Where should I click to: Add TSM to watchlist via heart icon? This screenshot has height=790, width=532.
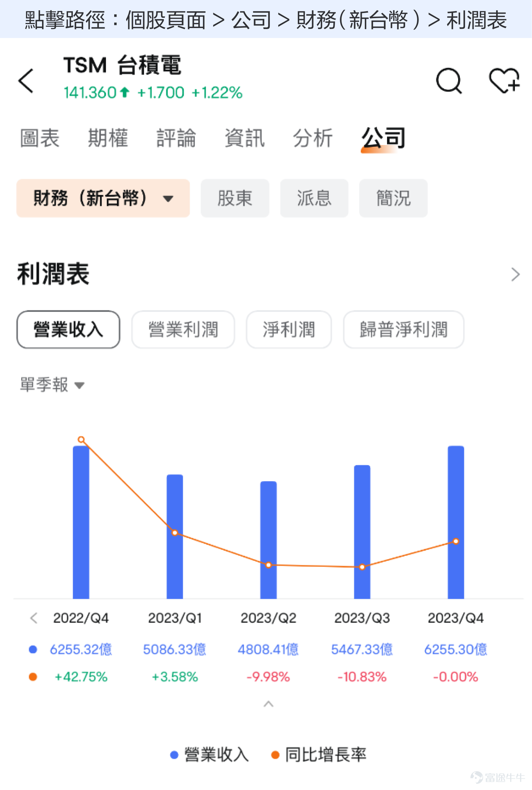504,80
